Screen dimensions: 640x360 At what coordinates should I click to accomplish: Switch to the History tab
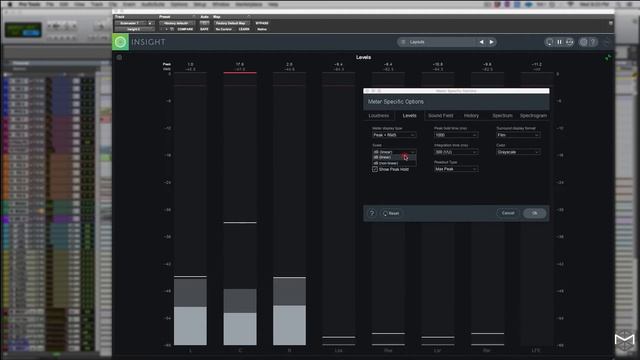pyautogui.click(x=471, y=116)
